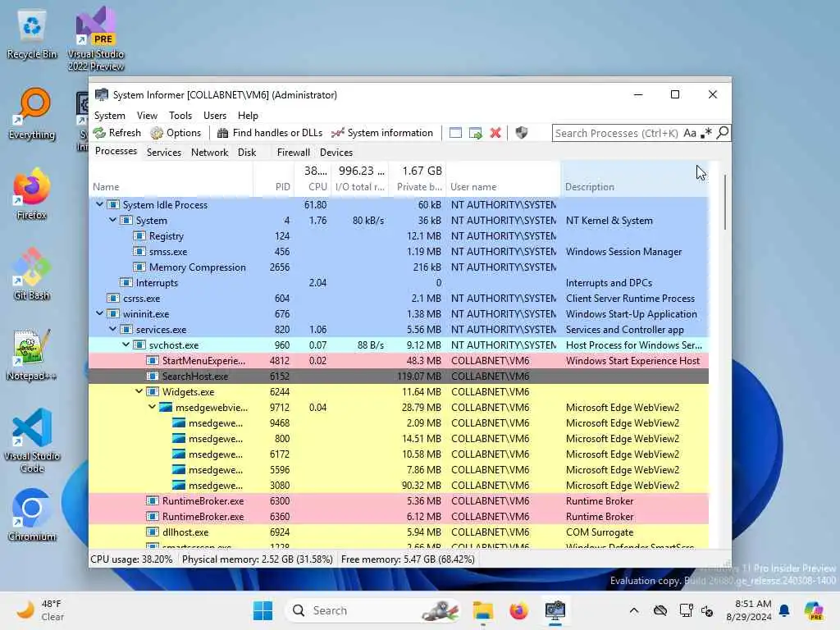Screen dimensions: 840x630
Task: Open the Tools menu
Action: (x=180, y=116)
